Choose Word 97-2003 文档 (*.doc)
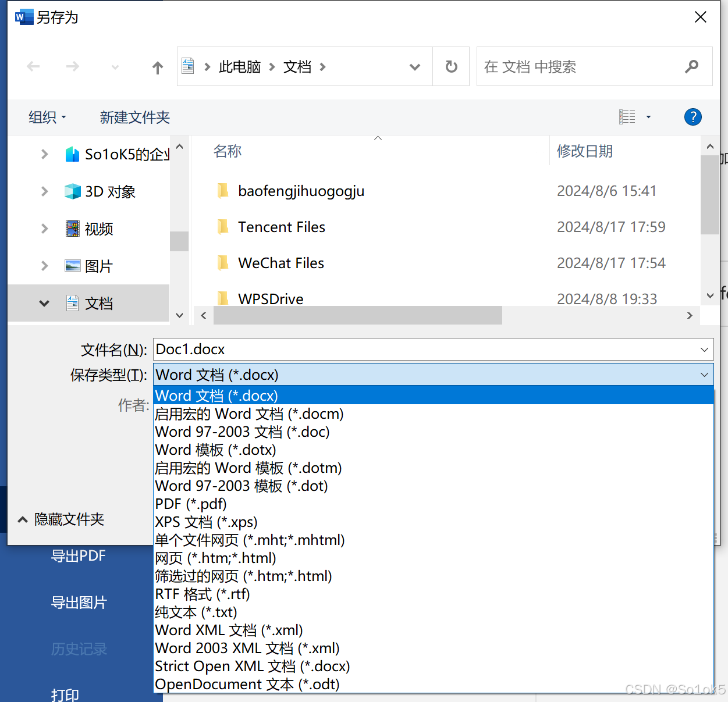The width and height of the screenshot is (728, 702). coord(433,432)
